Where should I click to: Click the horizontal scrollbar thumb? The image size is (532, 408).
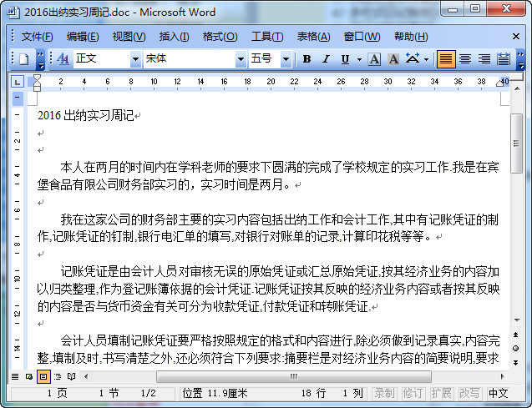coord(294,376)
